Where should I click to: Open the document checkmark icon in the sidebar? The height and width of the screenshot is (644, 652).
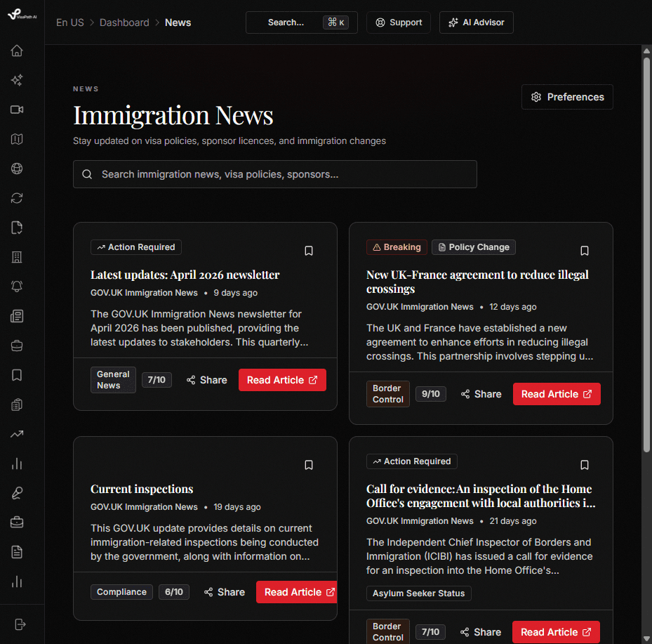[17, 228]
